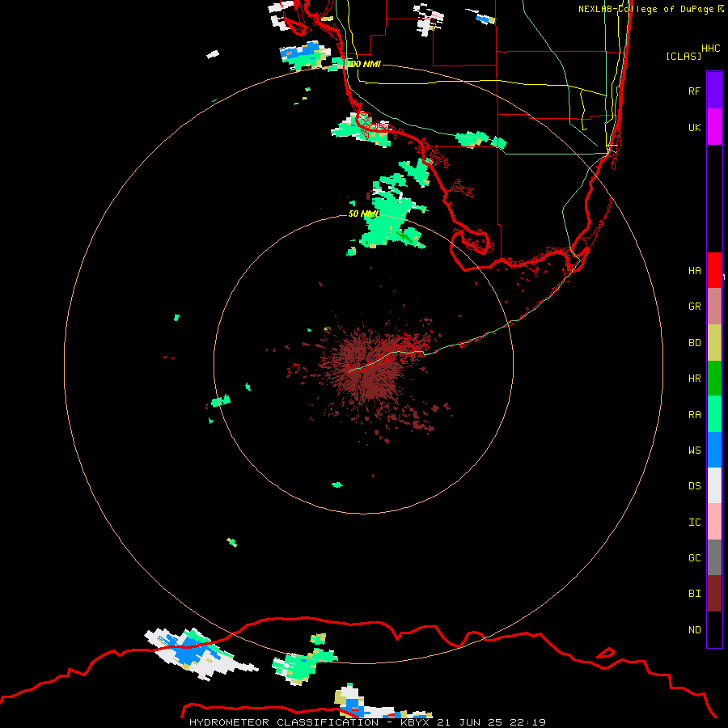Image resolution: width=728 pixels, height=728 pixels.
Task: Click the ND black legend swatch
Action: coord(714,629)
